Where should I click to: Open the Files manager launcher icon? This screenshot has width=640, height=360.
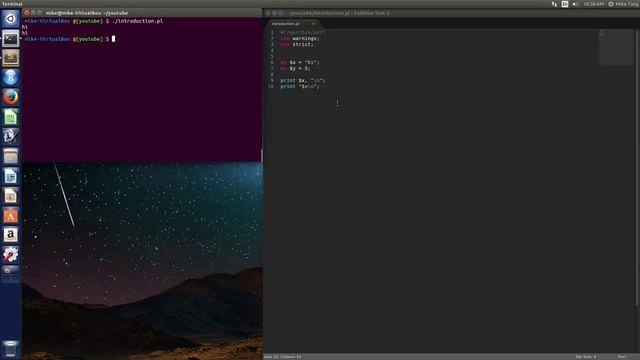pyautogui.click(x=11, y=156)
